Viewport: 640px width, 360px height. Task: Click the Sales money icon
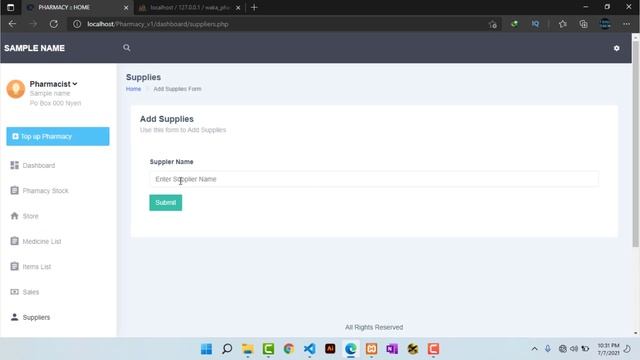coord(15,292)
